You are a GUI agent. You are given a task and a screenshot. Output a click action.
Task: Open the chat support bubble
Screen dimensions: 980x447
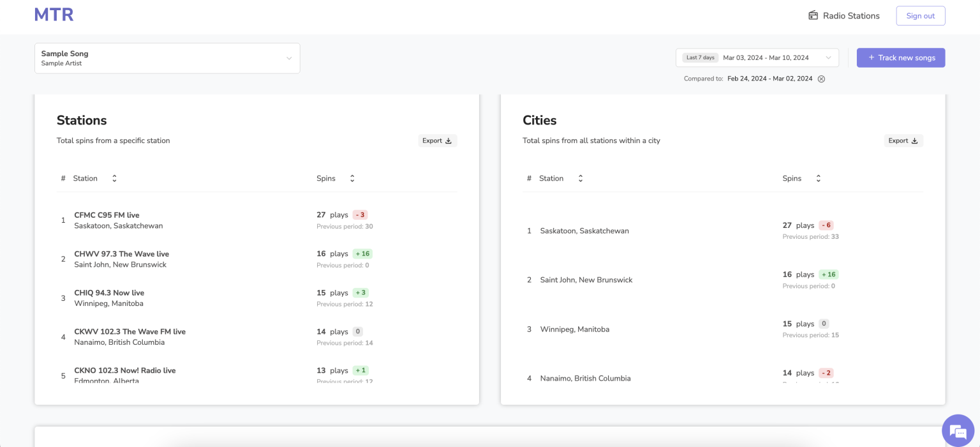pos(958,428)
